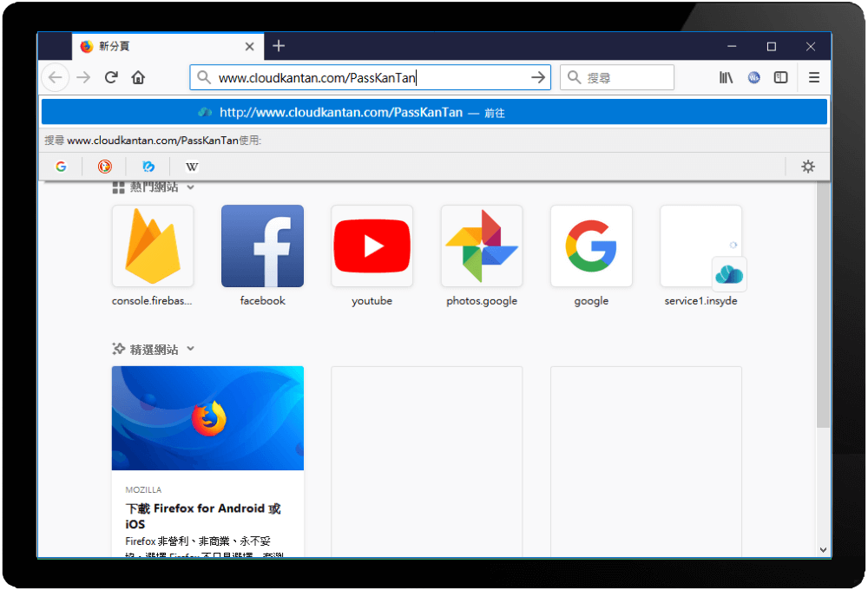Open the Firefox home page icon
Screen dimensions: 868x590
(138, 77)
